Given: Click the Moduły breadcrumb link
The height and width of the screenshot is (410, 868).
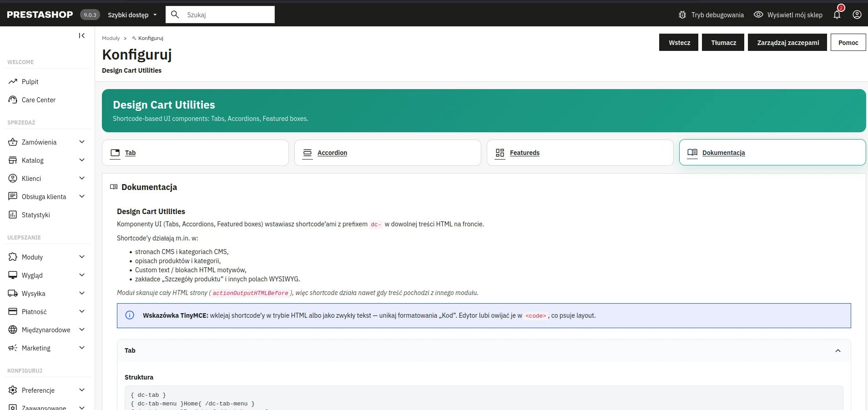Looking at the screenshot, I should pyautogui.click(x=111, y=38).
